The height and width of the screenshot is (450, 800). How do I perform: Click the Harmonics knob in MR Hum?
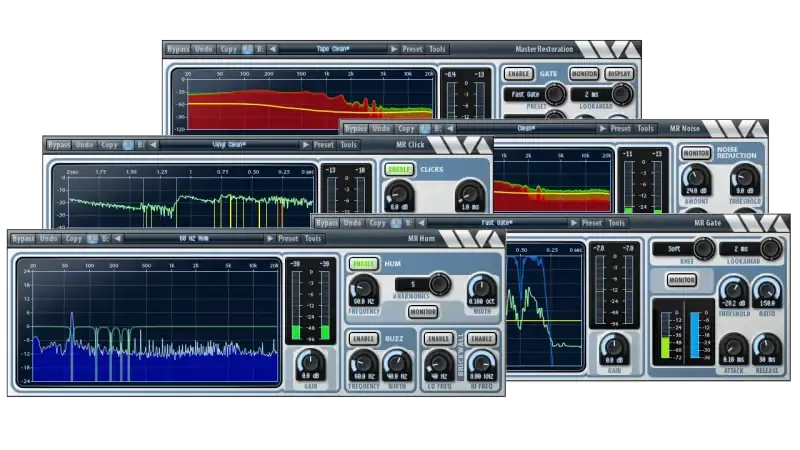439,284
